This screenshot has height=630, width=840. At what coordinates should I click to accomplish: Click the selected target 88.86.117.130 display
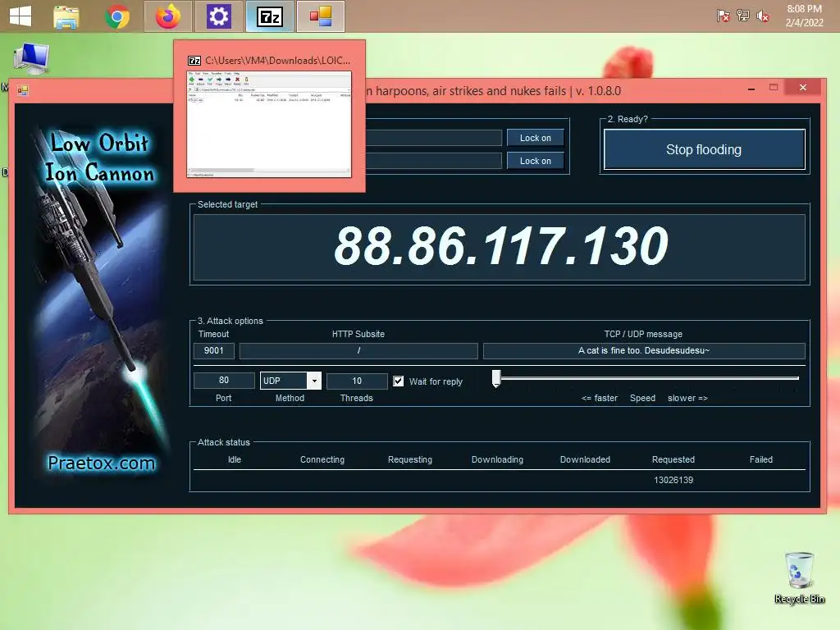point(500,246)
